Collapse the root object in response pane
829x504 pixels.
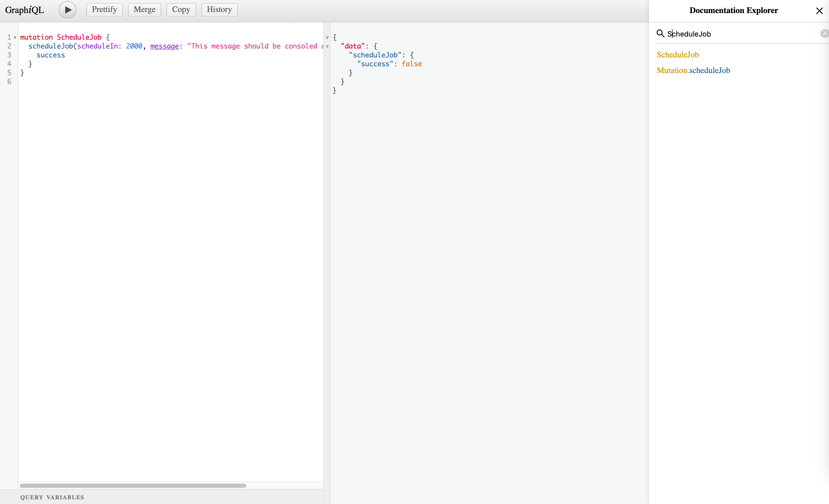click(x=327, y=37)
